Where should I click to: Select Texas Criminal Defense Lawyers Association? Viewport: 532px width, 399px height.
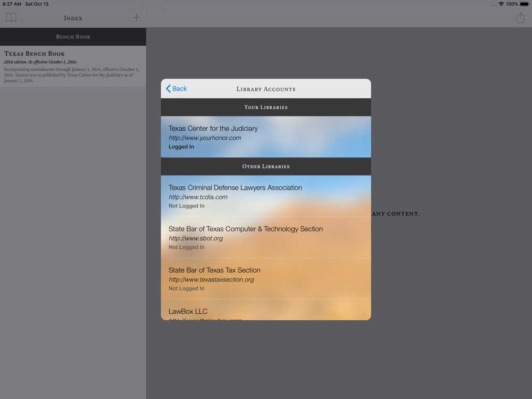tap(265, 196)
